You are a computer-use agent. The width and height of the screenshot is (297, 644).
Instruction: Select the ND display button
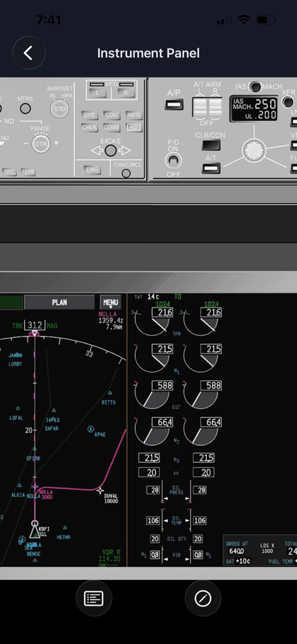click(133, 127)
